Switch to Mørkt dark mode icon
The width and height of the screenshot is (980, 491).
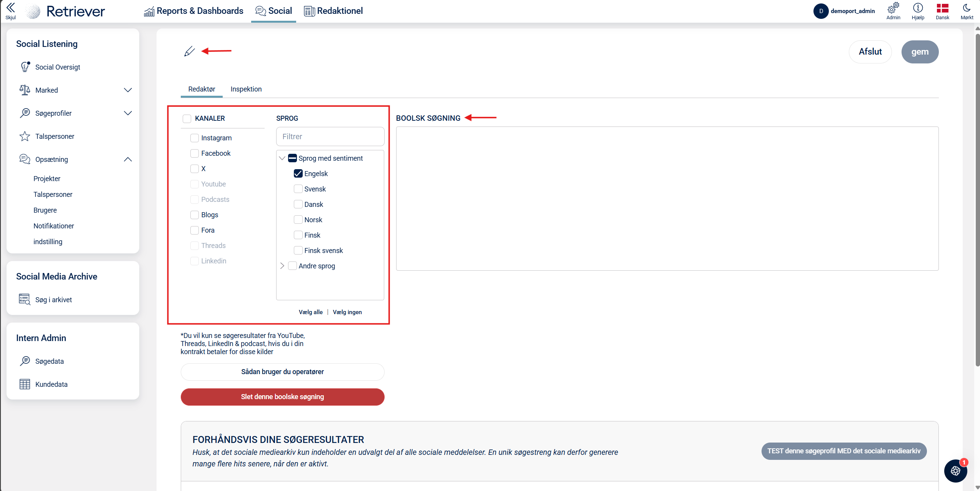click(967, 8)
